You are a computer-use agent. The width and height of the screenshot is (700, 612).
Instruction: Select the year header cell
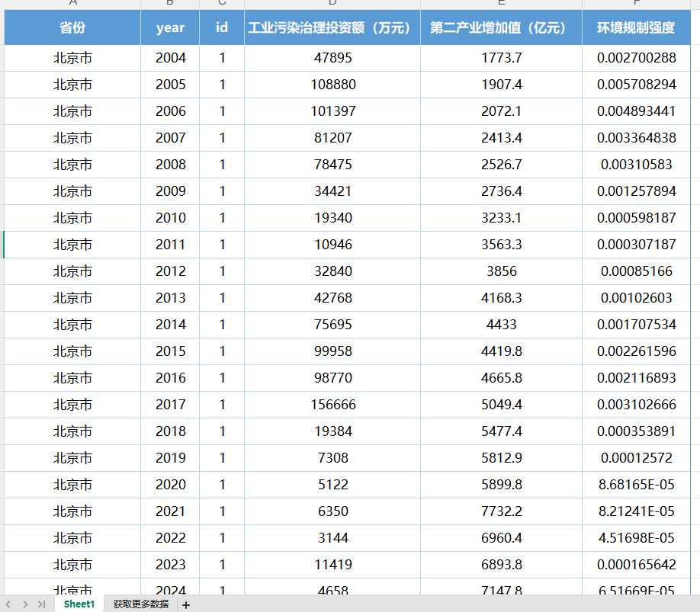(x=170, y=27)
